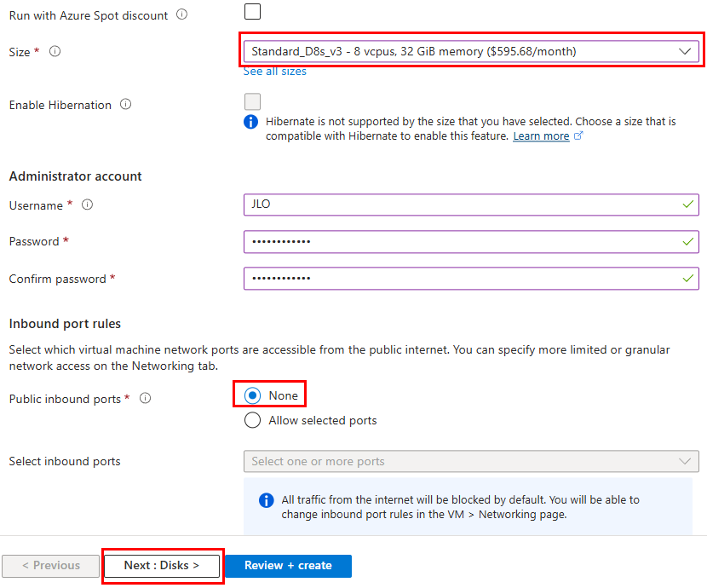Click the Previous button
707x588 pixels.
[50, 565]
